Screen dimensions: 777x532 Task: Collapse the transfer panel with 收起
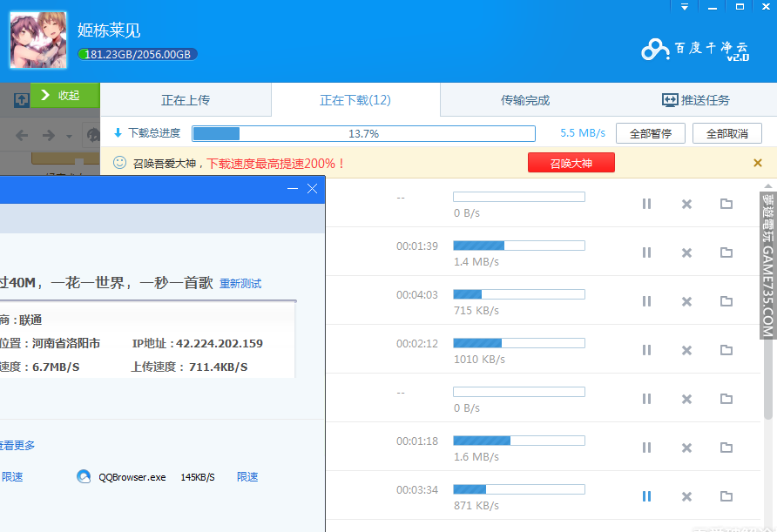coord(65,96)
